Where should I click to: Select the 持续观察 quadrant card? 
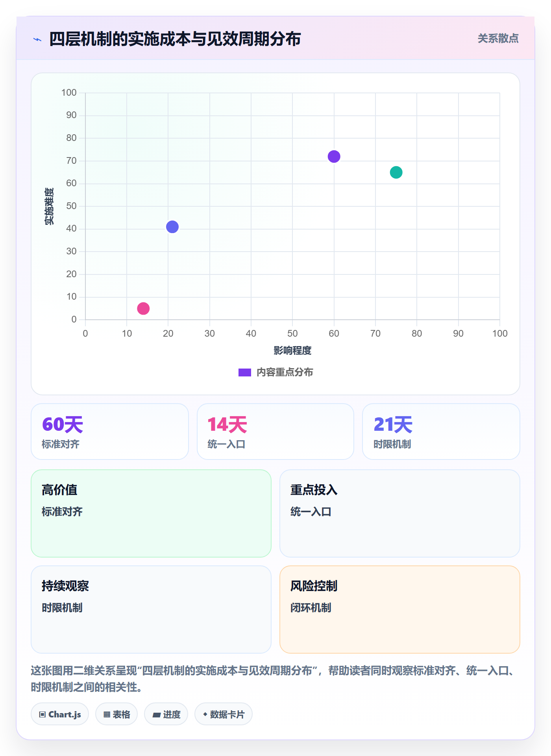click(151, 610)
